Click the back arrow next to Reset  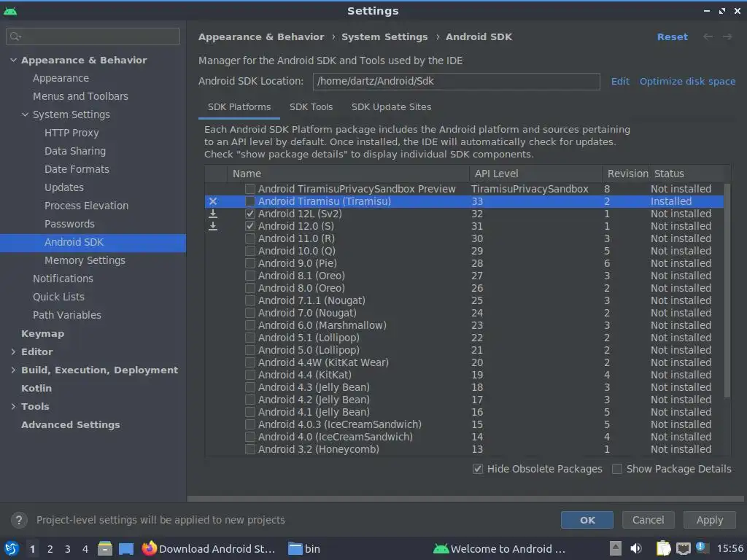[708, 36]
